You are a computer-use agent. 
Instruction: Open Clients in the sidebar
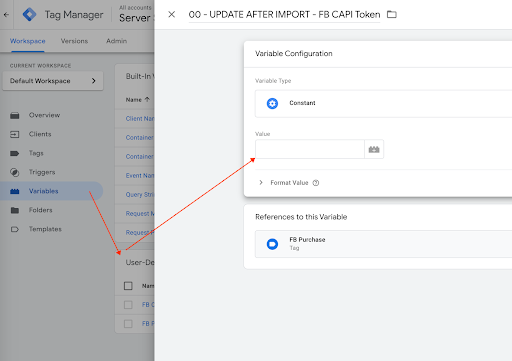click(40, 134)
